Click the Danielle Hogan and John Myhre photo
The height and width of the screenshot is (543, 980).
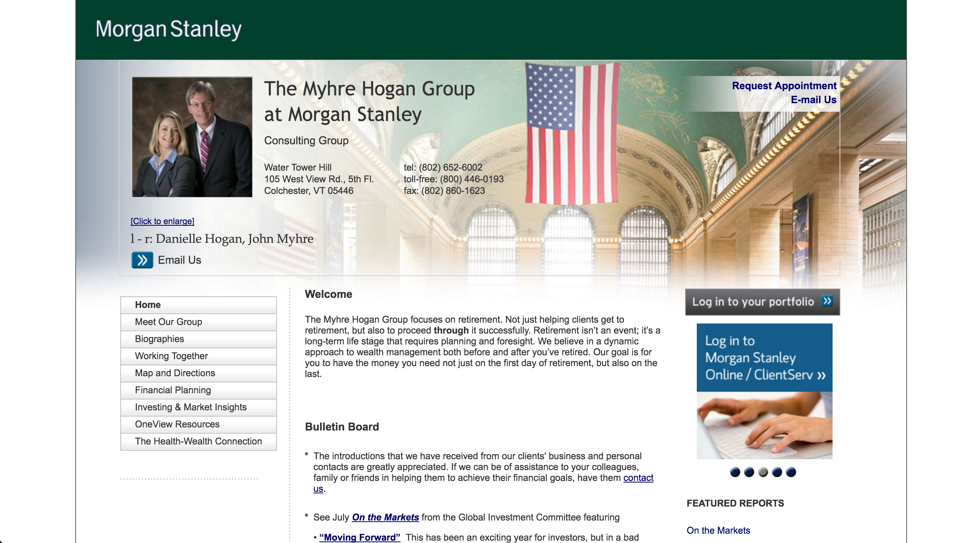(x=192, y=137)
